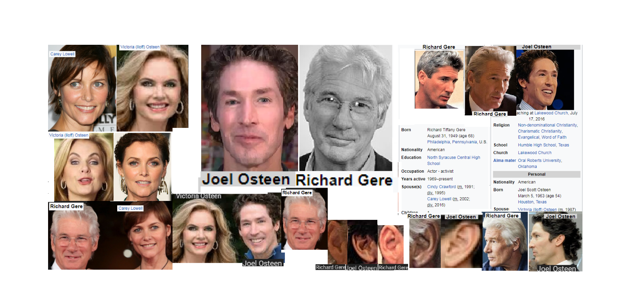This screenshot has height=305, width=644.
Task: Click the Charismatic Christianity link
Action: click(539, 131)
